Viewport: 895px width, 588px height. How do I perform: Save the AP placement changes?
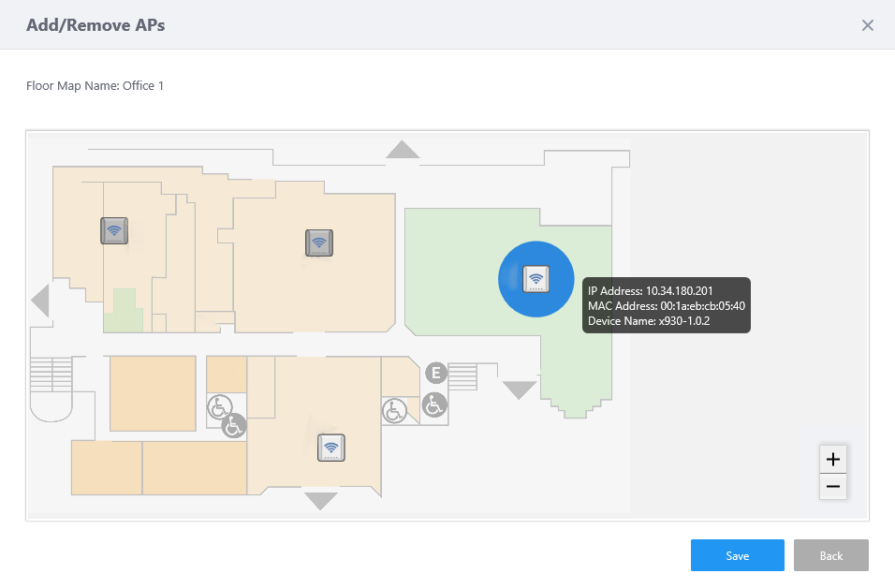[737, 555]
